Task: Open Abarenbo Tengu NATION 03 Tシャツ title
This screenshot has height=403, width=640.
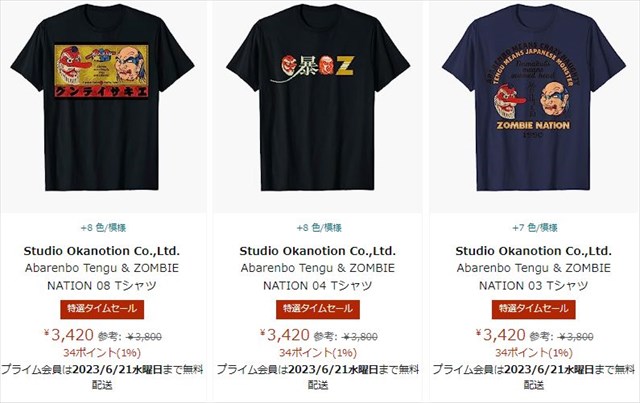Action: point(534,277)
